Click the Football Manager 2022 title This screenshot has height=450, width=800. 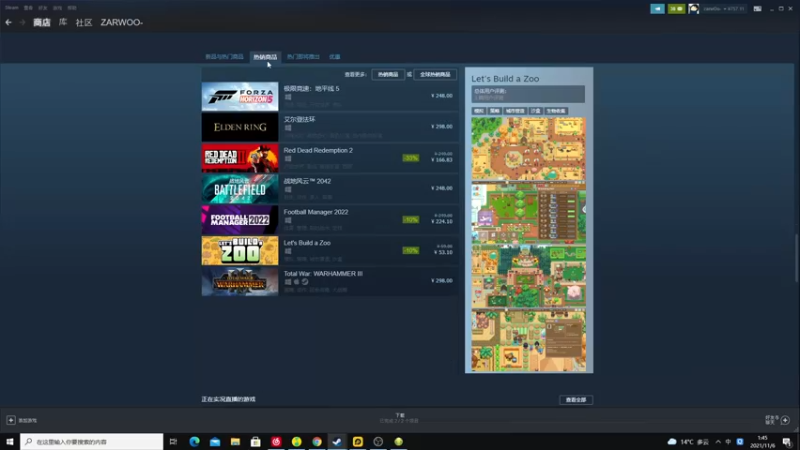pyautogui.click(x=316, y=212)
